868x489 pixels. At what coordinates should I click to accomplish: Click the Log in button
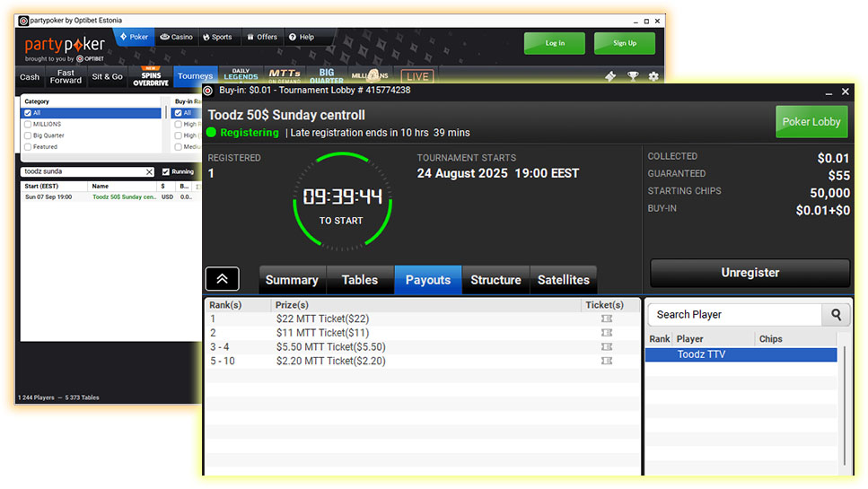(555, 43)
